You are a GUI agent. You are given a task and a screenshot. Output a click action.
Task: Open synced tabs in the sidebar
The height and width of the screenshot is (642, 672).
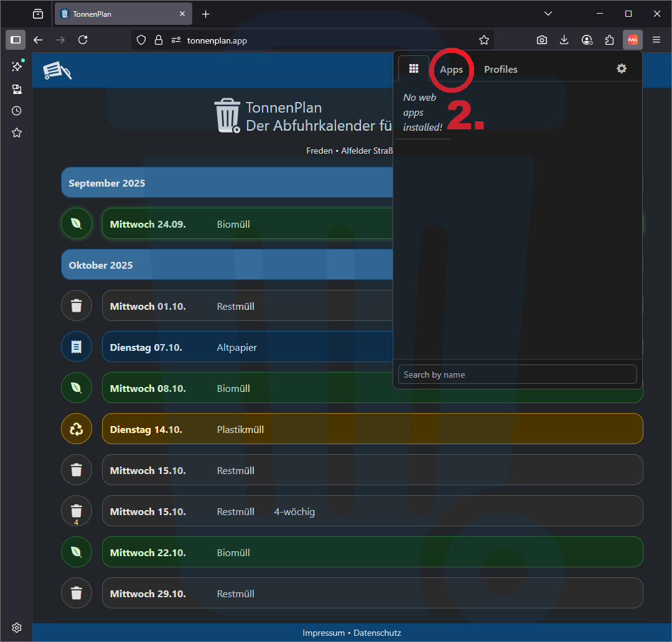coord(17,89)
